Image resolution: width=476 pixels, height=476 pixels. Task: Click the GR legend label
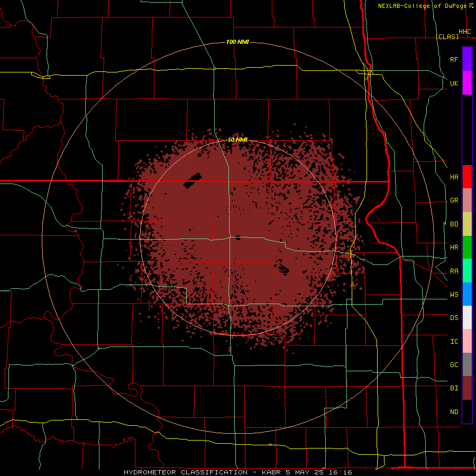pyautogui.click(x=454, y=200)
